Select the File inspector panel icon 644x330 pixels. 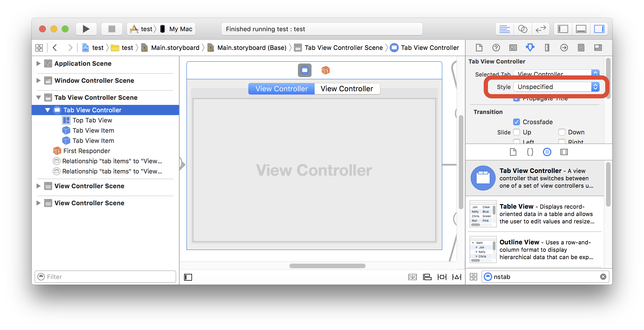479,48
